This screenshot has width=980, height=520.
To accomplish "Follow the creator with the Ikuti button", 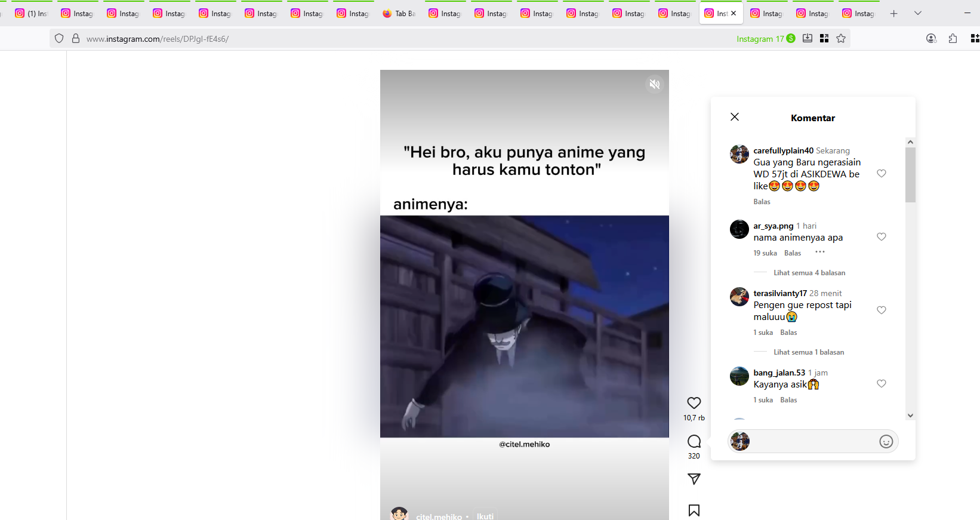I will (x=485, y=516).
